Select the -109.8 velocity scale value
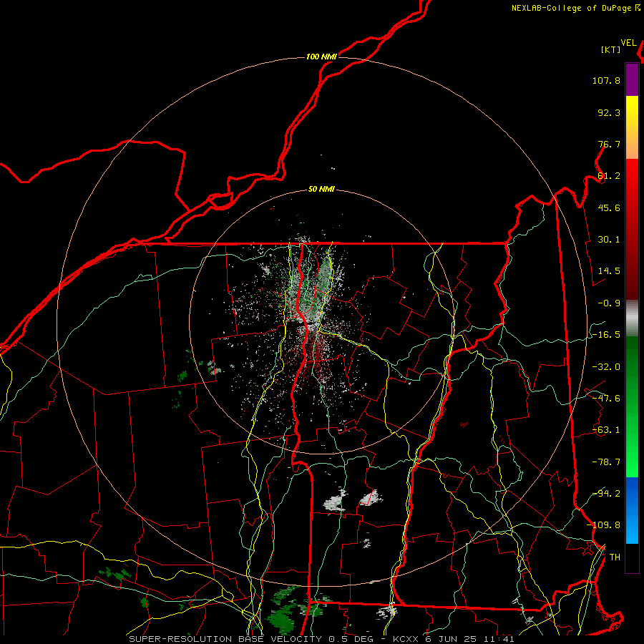Viewport: 644px width, 644px height. click(x=603, y=525)
